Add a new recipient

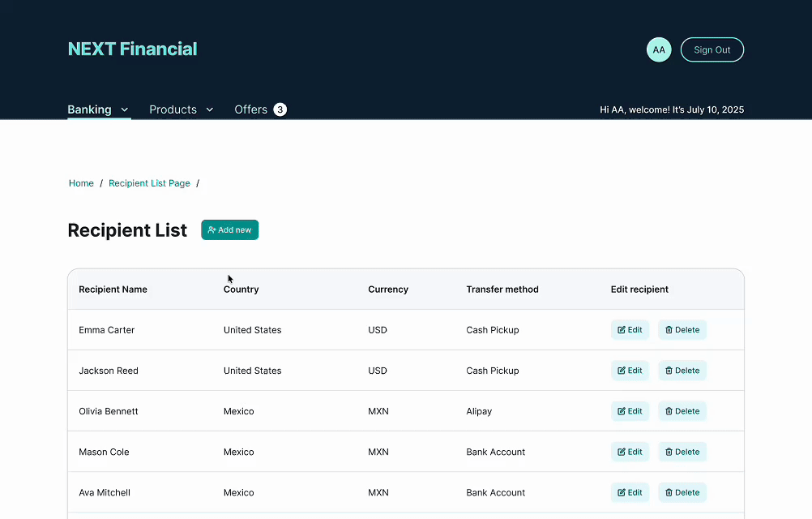click(x=229, y=230)
